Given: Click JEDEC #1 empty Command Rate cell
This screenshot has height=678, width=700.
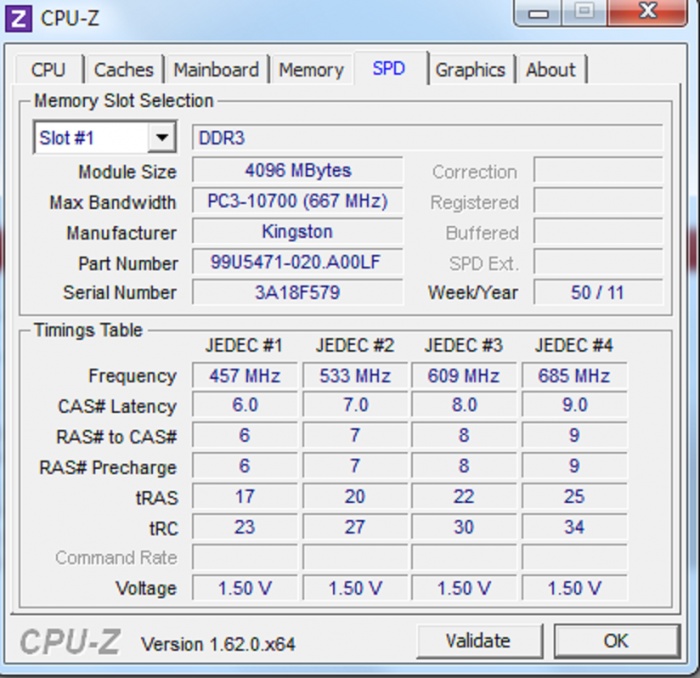Looking at the screenshot, I should (x=245, y=557).
